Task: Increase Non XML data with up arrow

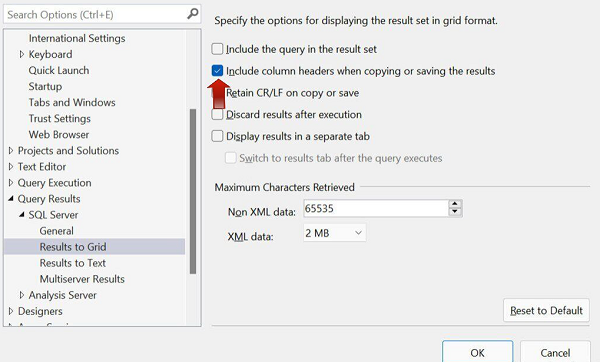Action: pos(455,204)
